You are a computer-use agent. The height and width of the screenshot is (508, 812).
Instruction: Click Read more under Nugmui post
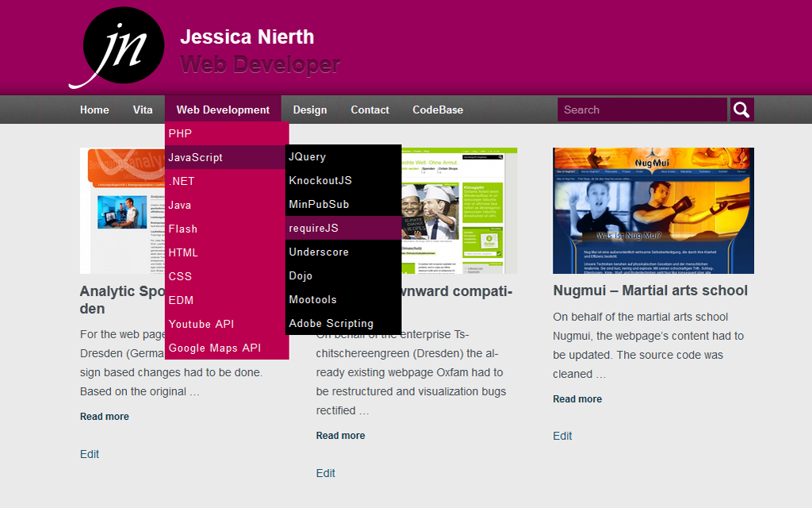(x=577, y=398)
